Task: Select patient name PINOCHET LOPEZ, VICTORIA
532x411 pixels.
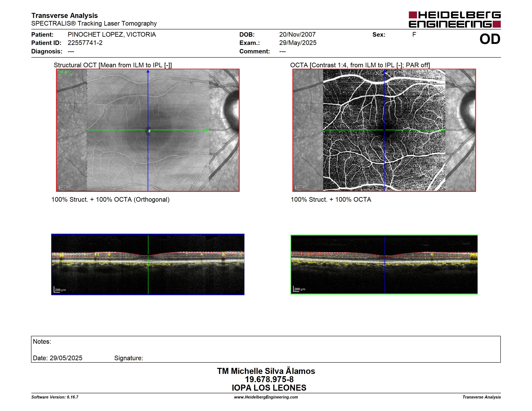Action: point(112,35)
